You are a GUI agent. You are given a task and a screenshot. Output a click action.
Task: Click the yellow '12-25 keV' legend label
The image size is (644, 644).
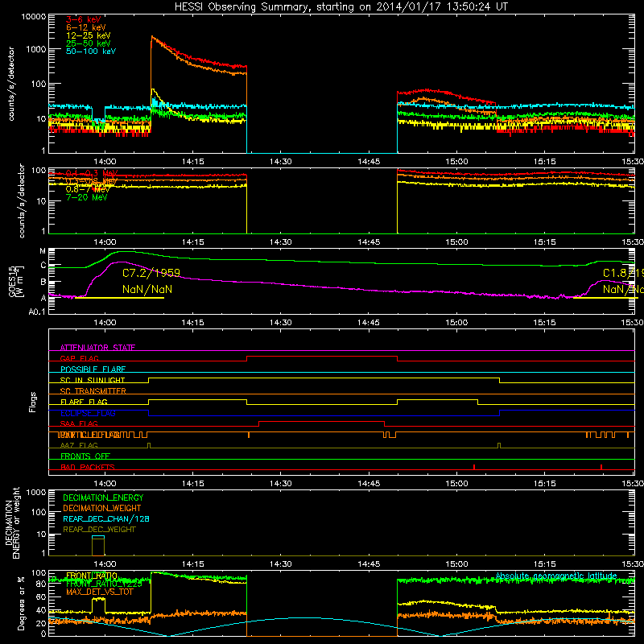click(x=89, y=35)
